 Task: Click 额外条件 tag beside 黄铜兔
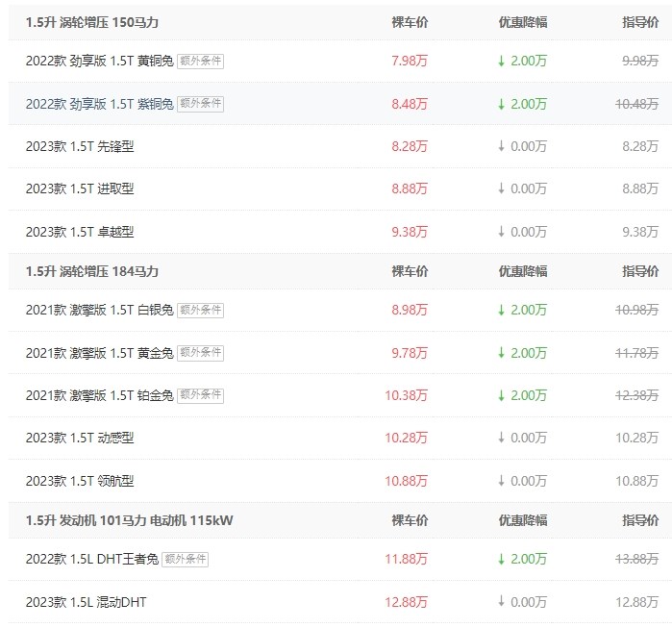[201, 61]
